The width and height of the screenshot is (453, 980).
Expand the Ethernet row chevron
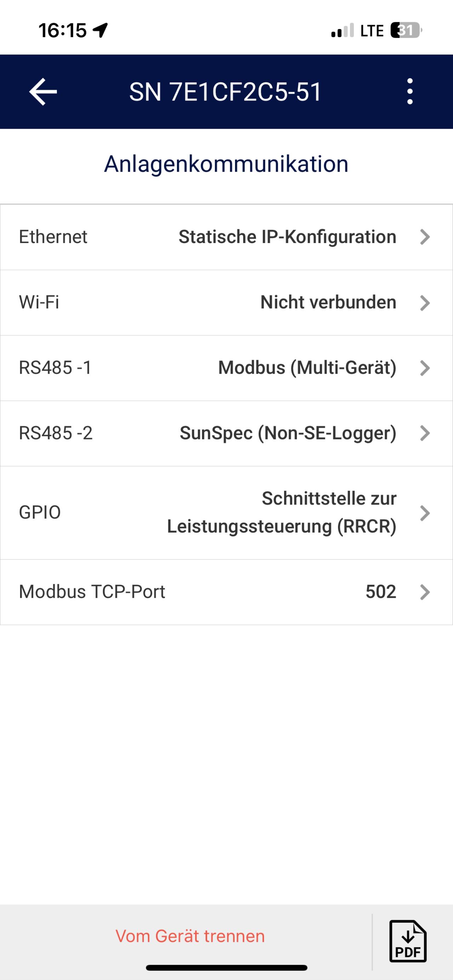(425, 237)
